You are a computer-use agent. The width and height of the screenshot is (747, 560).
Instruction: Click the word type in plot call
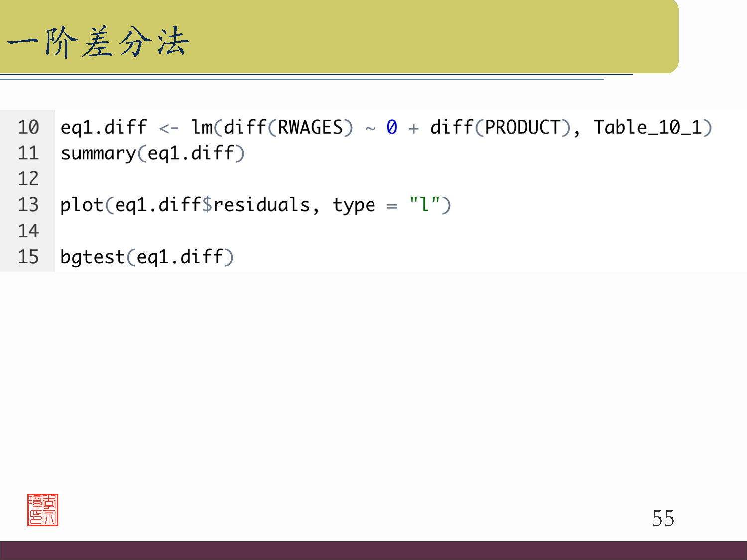point(354,205)
